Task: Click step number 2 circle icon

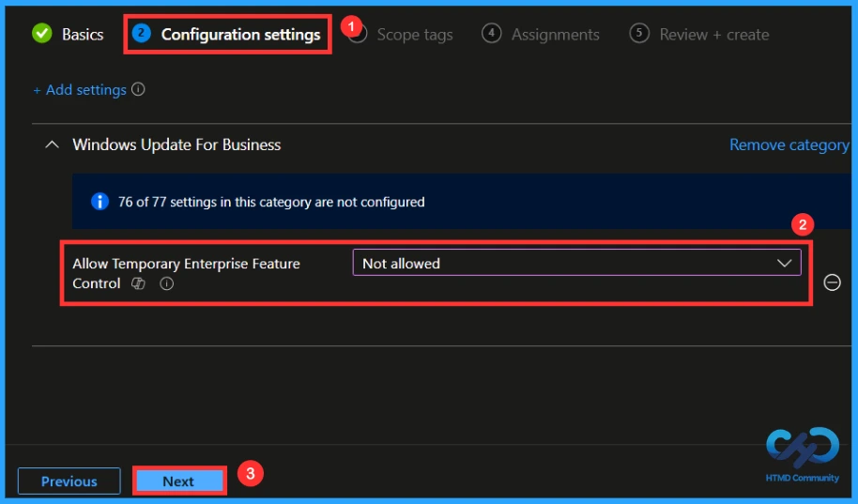Action: coord(141,33)
